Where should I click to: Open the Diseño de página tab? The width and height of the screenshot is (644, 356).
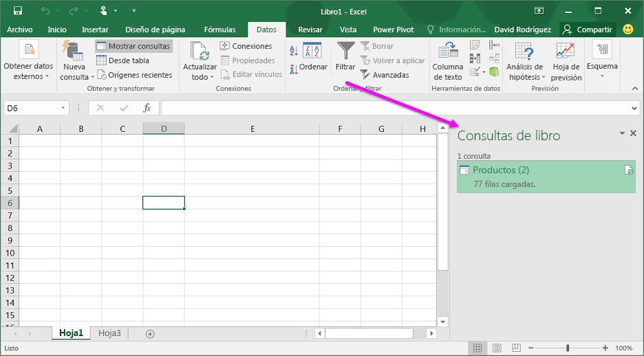[155, 30]
